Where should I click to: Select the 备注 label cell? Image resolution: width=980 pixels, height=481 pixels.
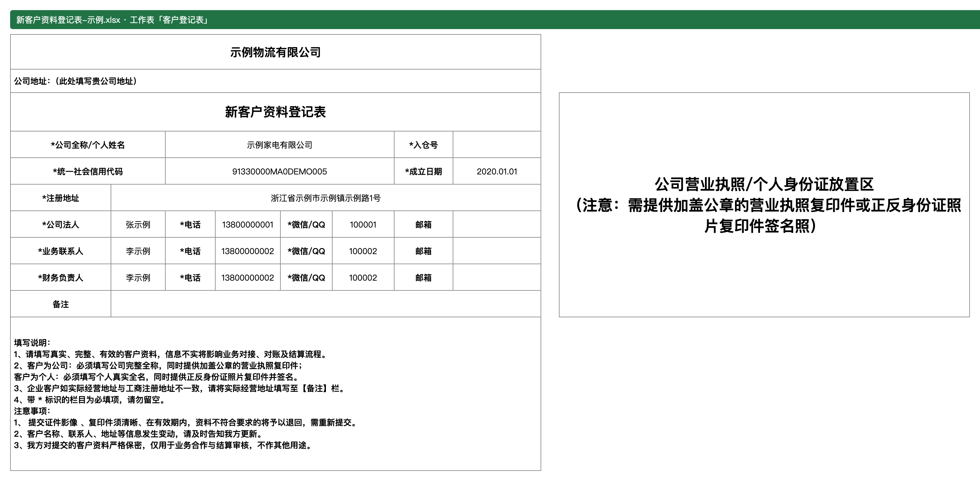coord(60,304)
